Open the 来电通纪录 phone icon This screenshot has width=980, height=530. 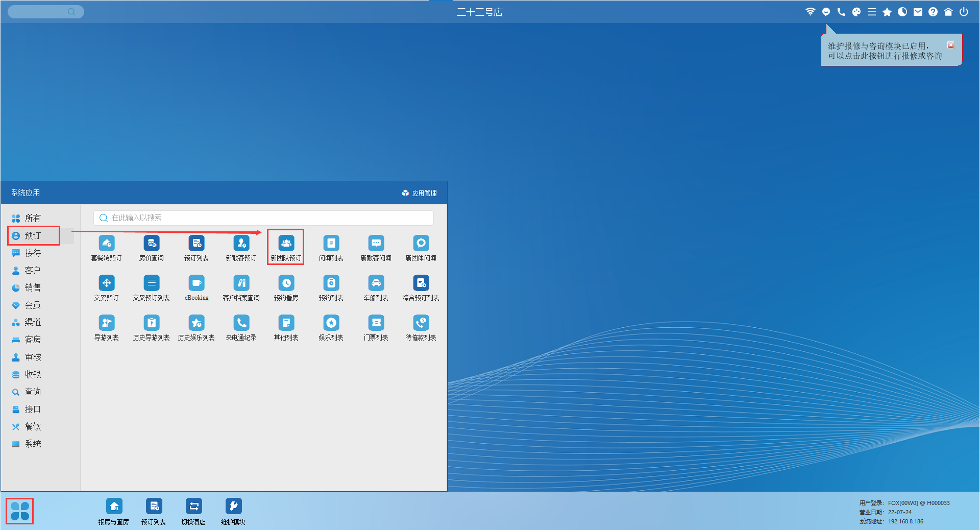(x=241, y=323)
